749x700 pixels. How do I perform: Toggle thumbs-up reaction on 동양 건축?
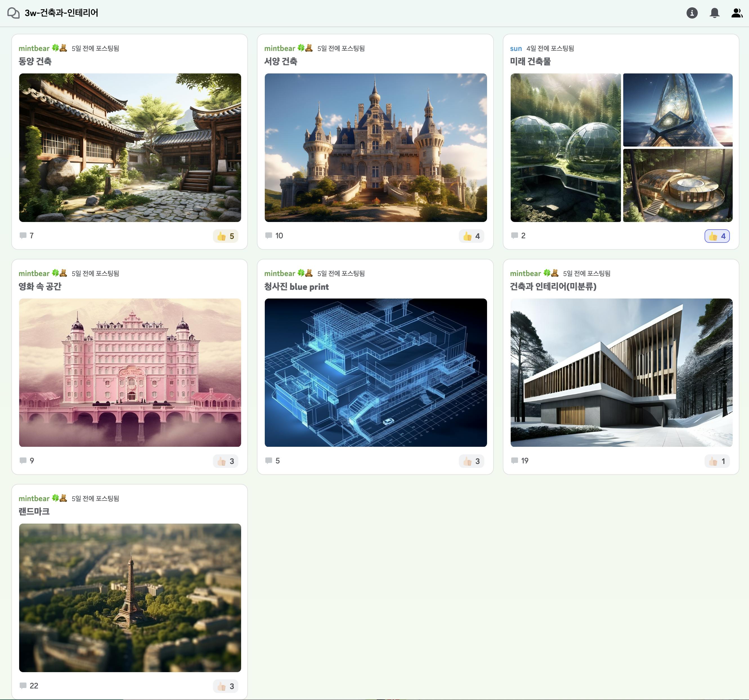point(225,236)
